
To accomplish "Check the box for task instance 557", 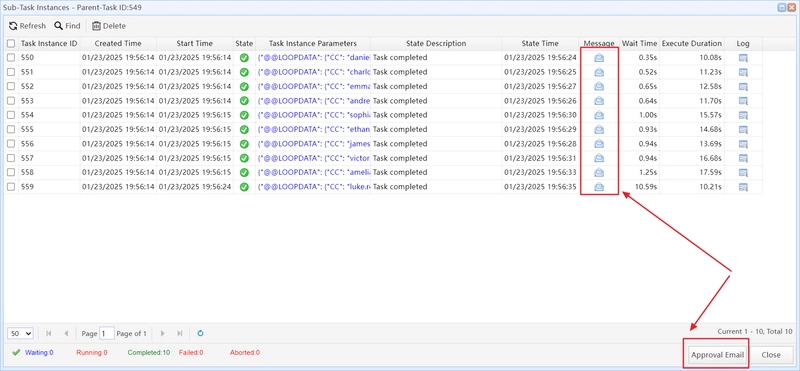I will click(11, 158).
